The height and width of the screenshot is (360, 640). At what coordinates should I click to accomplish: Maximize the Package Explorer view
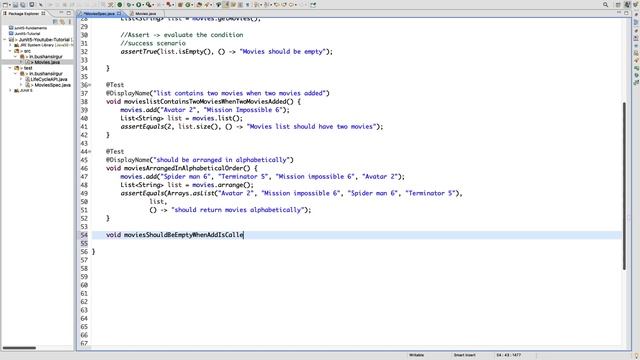click(69, 13)
